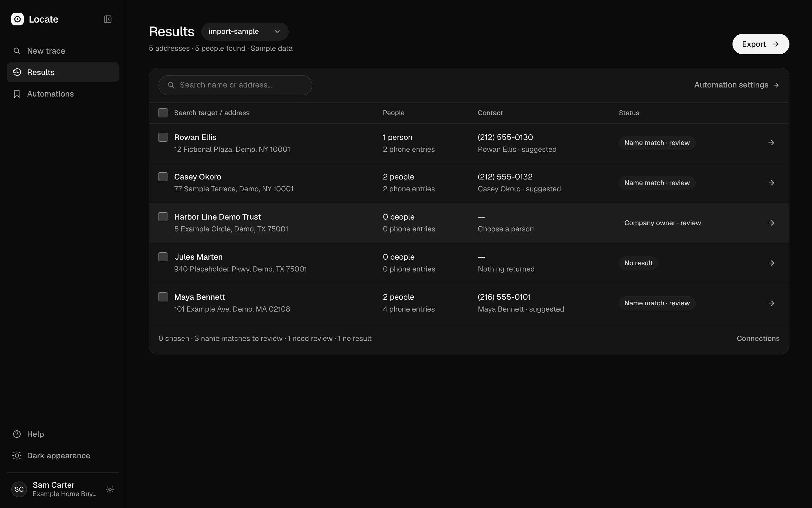Click the Contact column header
Image resolution: width=812 pixels, height=508 pixels.
490,113
